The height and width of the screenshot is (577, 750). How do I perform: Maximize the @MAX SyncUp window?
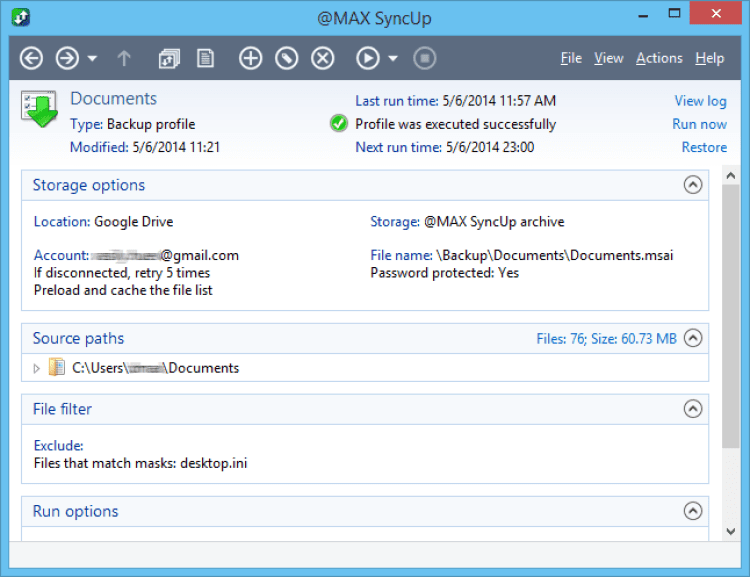click(674, 13)
